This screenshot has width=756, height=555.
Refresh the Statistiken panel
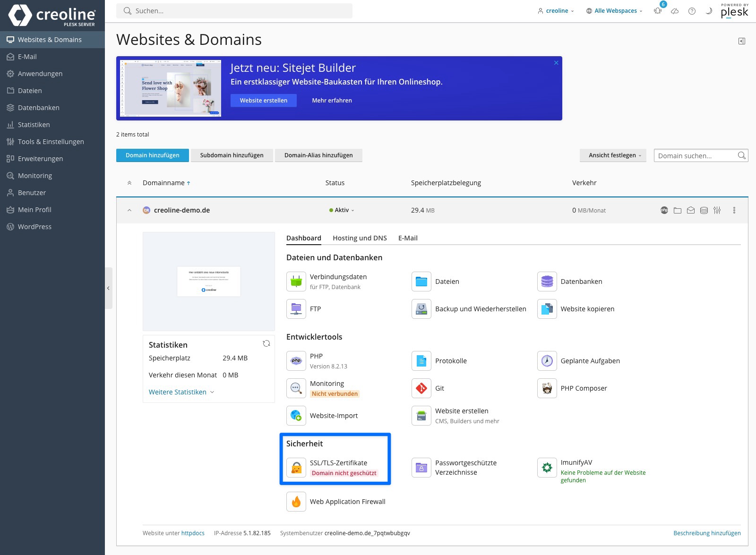(x=266, y=343)
